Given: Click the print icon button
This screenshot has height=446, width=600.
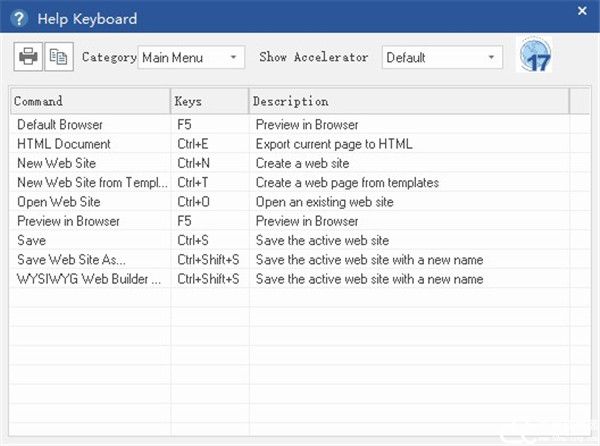Looking at the screenshot, I should (28, 57).
